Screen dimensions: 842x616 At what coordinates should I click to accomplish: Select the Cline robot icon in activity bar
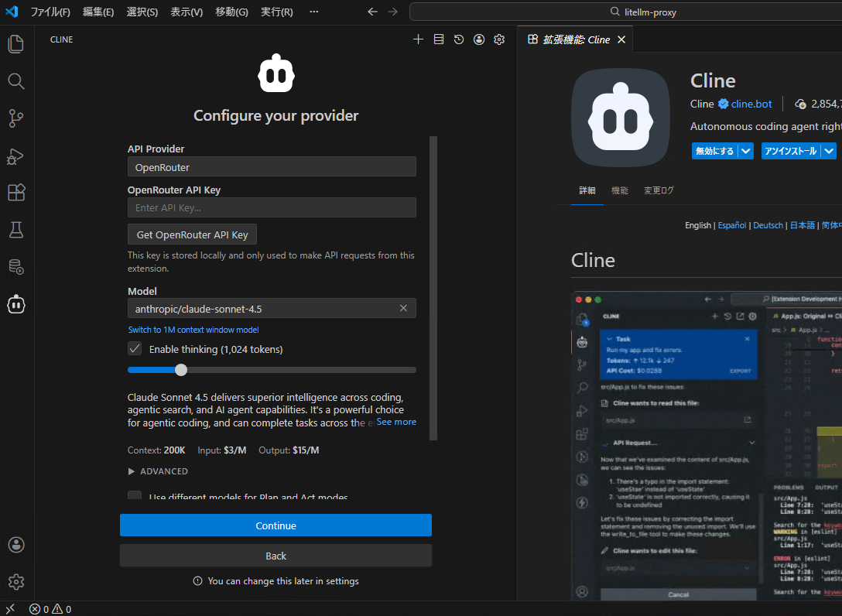pos(16,304)
